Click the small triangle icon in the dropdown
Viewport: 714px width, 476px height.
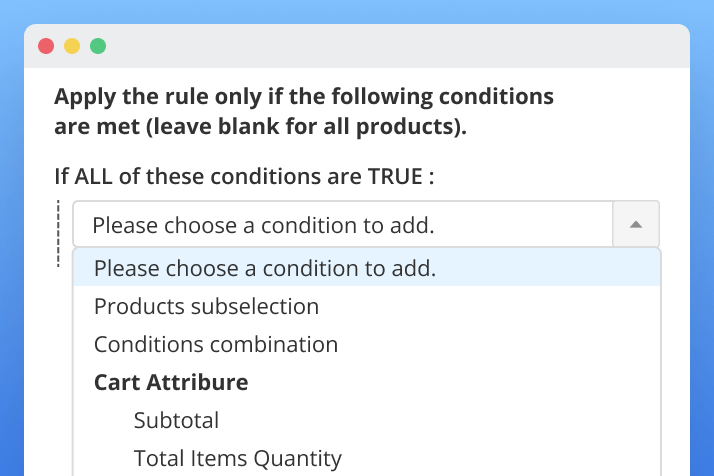coord(635,225)
